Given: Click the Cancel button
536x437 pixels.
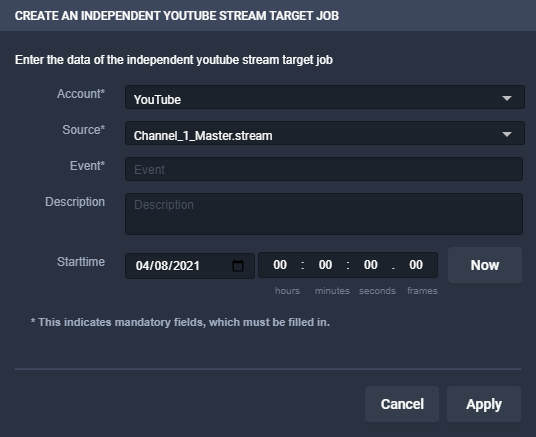Looking at the screenshot, I should pyautogui.click(x=402, y=404).
